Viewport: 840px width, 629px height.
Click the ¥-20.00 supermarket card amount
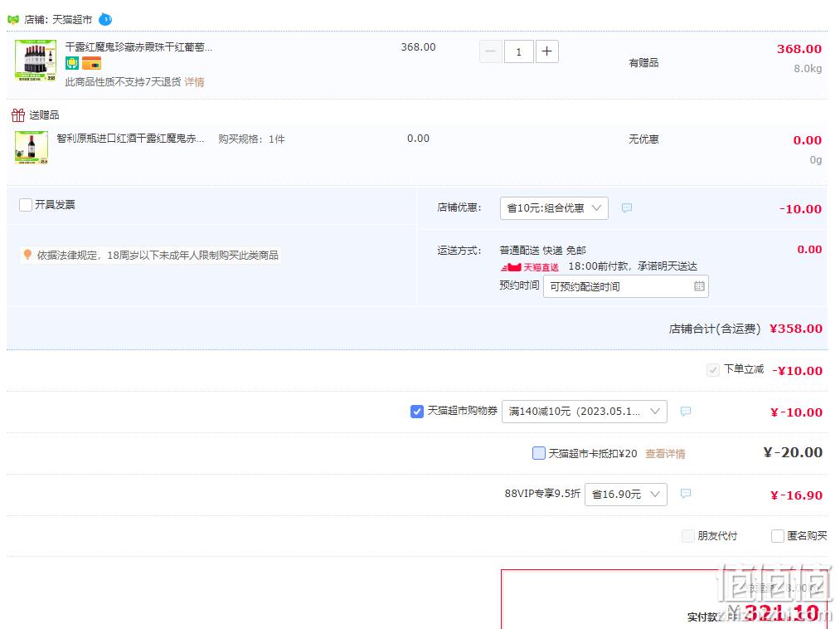pyautogui.click(x=793, y=452)
